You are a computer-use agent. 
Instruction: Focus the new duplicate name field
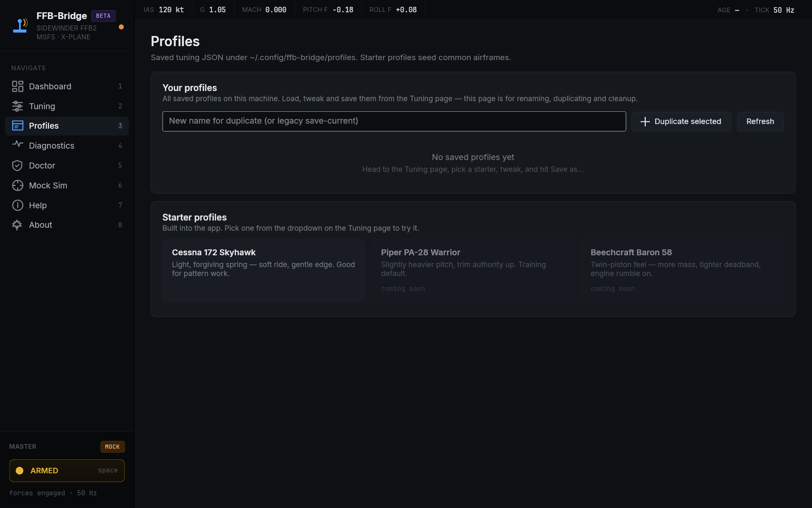coord(394,121)
